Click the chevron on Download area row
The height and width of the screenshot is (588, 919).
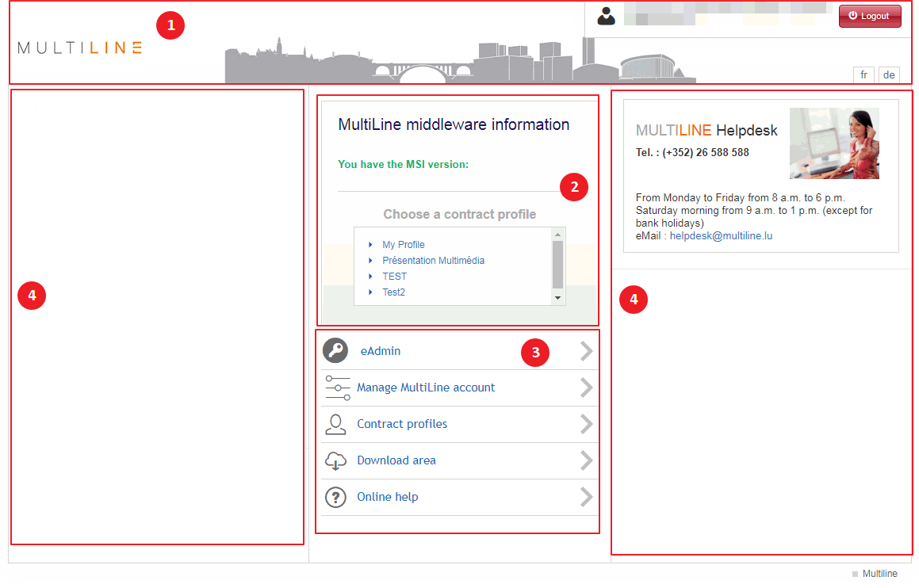(587, 460)
